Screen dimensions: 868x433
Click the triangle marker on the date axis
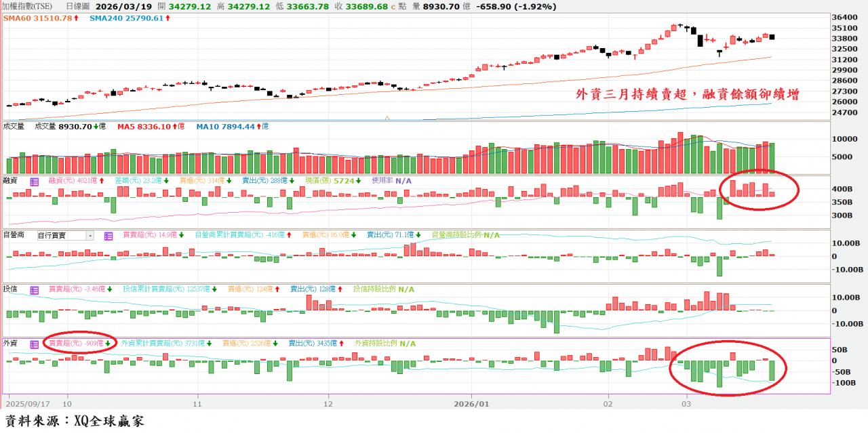pos(387,118)
